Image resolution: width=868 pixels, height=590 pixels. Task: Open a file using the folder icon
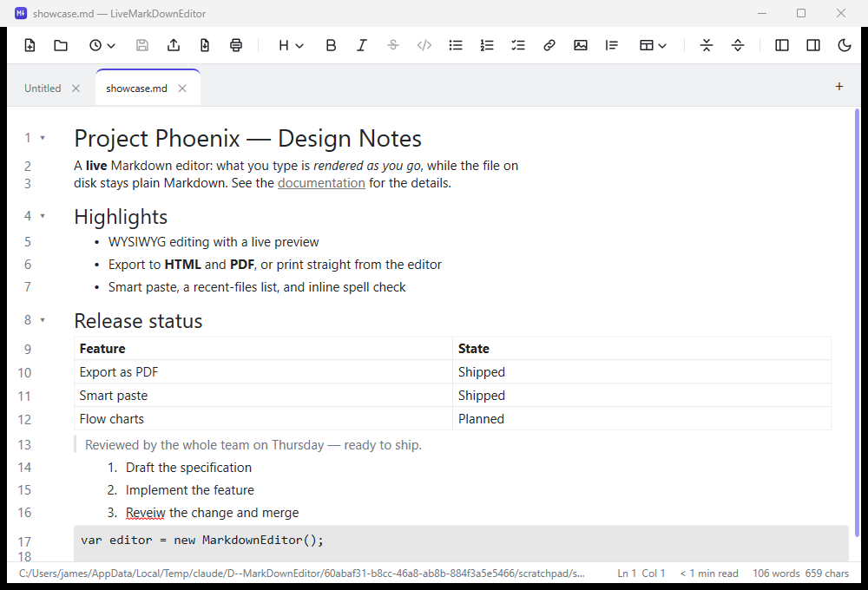tap(61, 45)
